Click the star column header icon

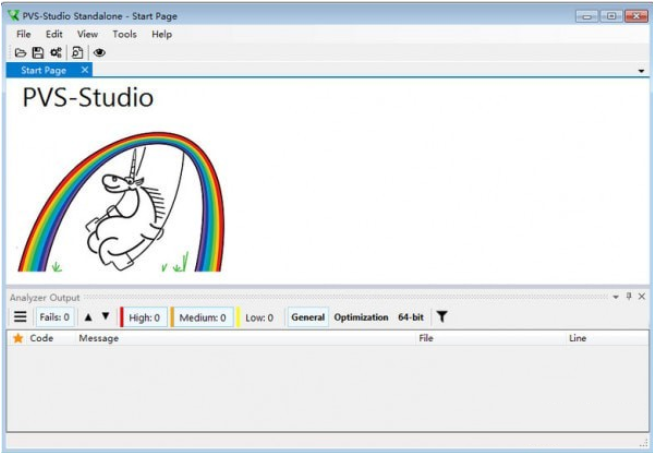point(17,339)
